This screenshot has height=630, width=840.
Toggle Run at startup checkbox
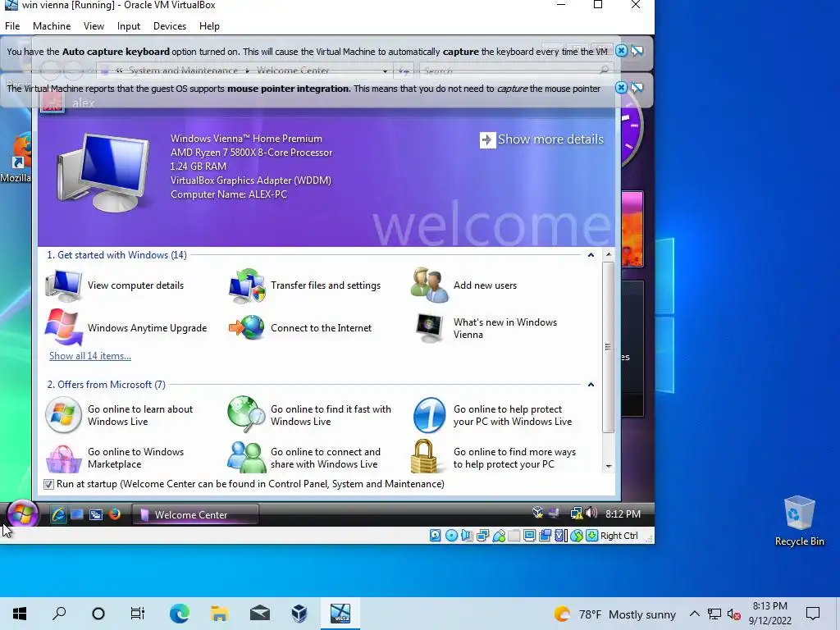48,484
